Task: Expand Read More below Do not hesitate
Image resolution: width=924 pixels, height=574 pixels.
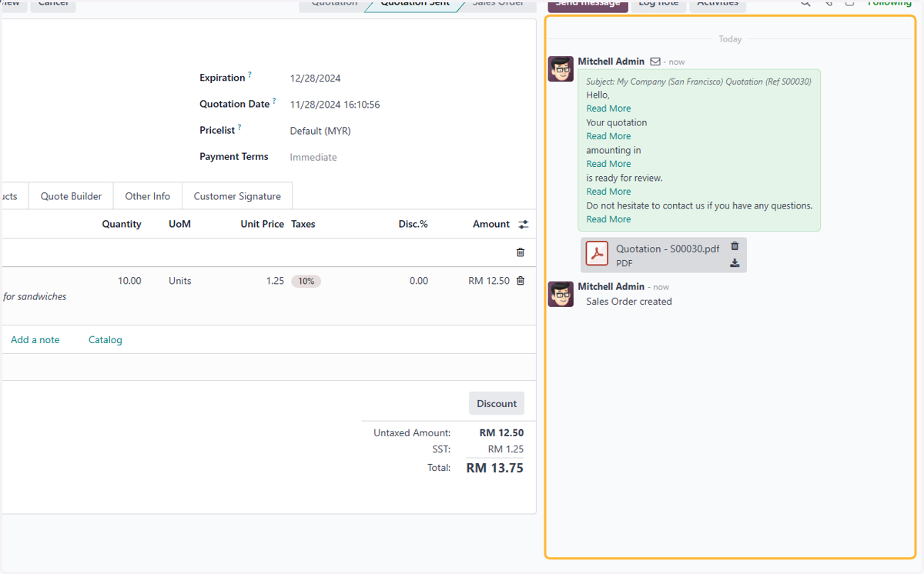Action: 608,219
